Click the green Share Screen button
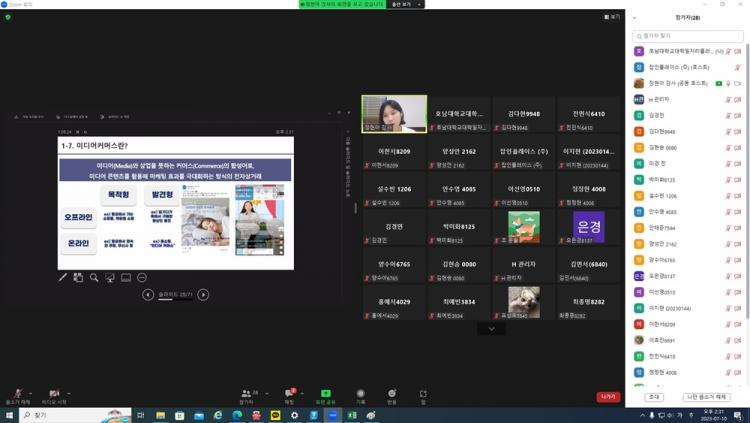The height and width of the screenshot is (423, 750). point(325,393)
